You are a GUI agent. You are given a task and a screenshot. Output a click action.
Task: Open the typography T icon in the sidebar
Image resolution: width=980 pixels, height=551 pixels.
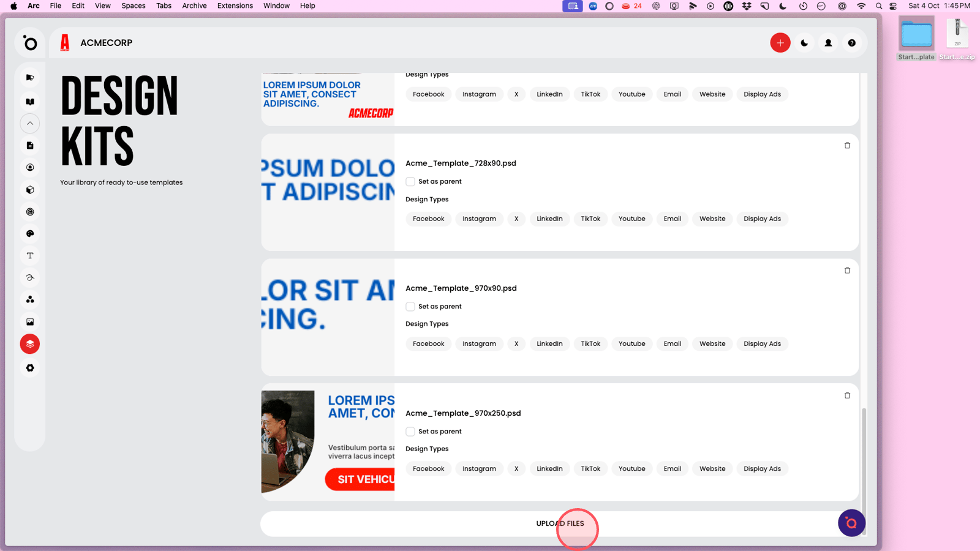(x=30, y=256)
